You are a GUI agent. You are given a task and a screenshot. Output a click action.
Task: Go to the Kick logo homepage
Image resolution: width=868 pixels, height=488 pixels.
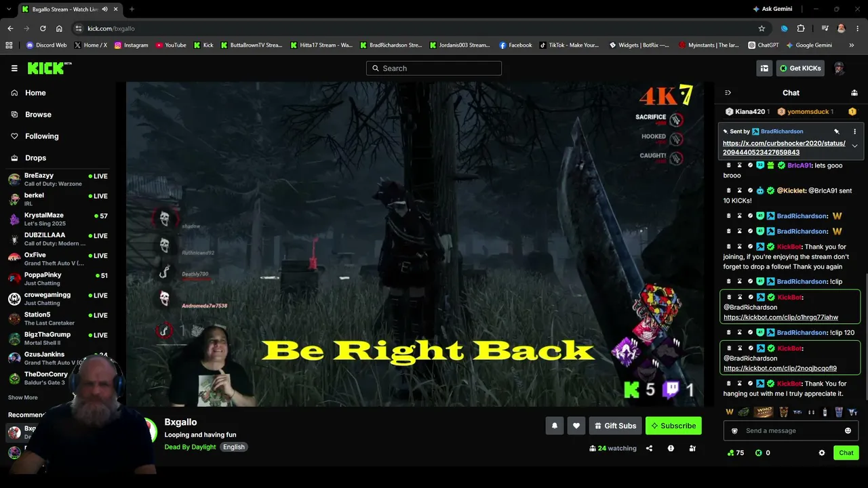49,68
